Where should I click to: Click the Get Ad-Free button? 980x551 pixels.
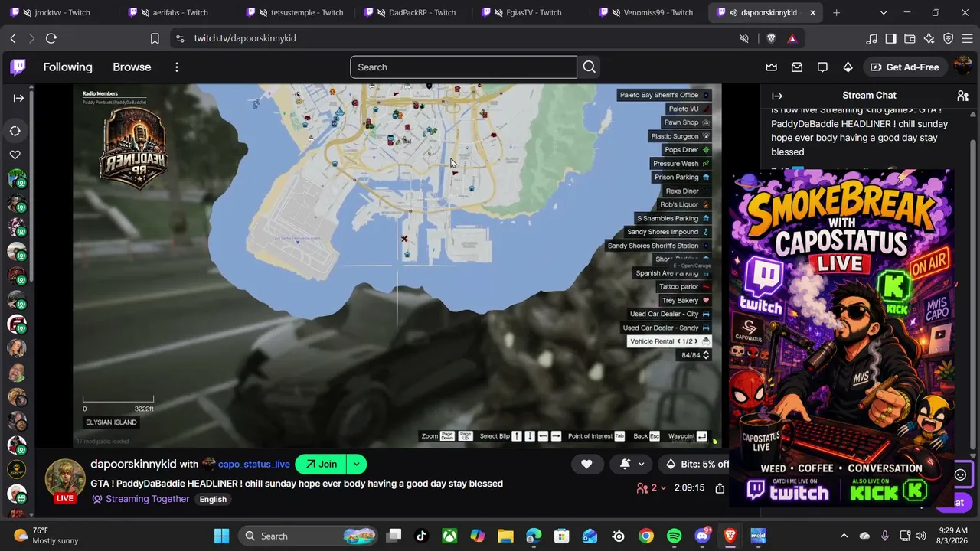point(904,67)
